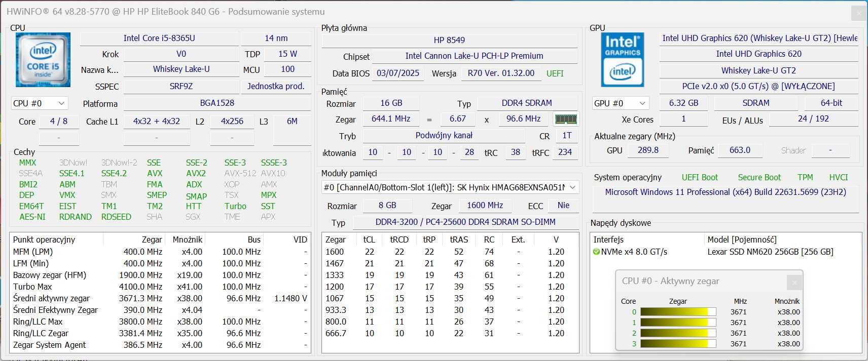The image size is (868, 361).
Task: Click the R70 Ver. 01.32.00 version field
Action: (501, 73)
